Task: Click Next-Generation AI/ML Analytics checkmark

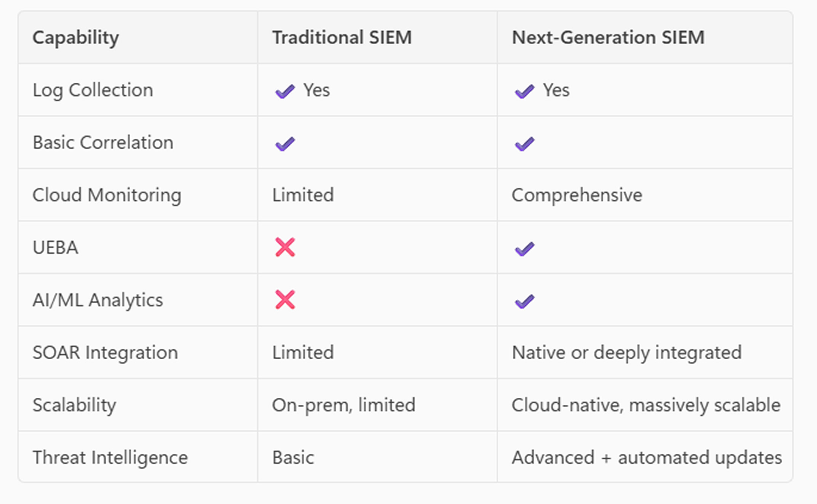Action: (x=524, y=301)
